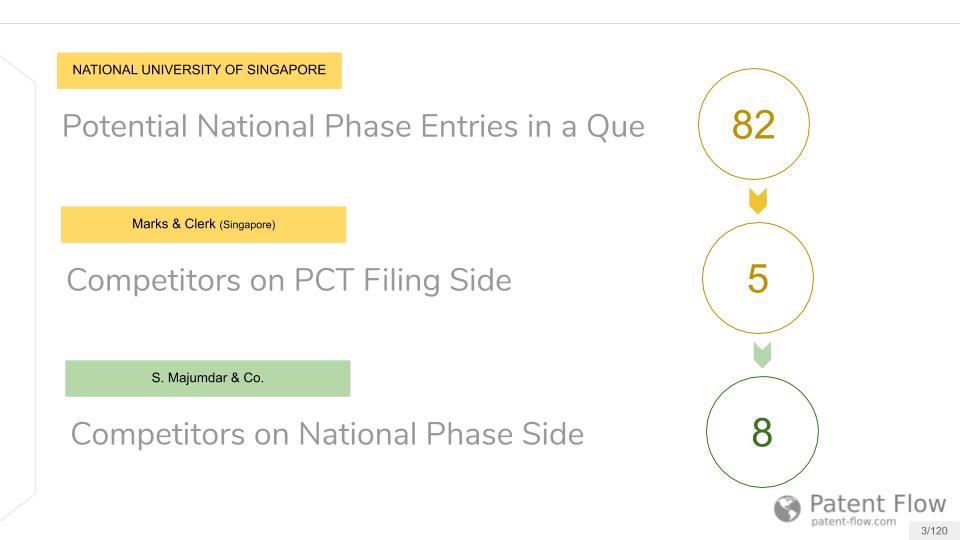
Task: Click the word Que in first heading
Action: click(x=615, y=127)
